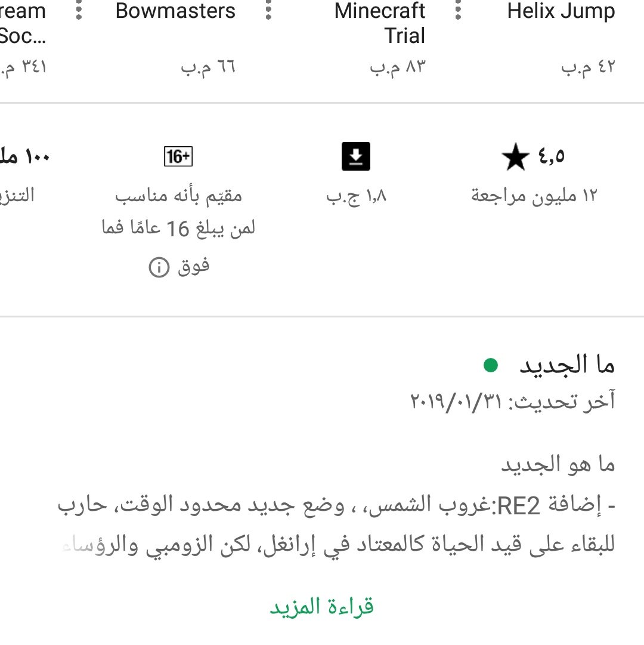644x645 pixels.
Task: Expand the RE2 changelog text paragraph
Action: point(336,524)
